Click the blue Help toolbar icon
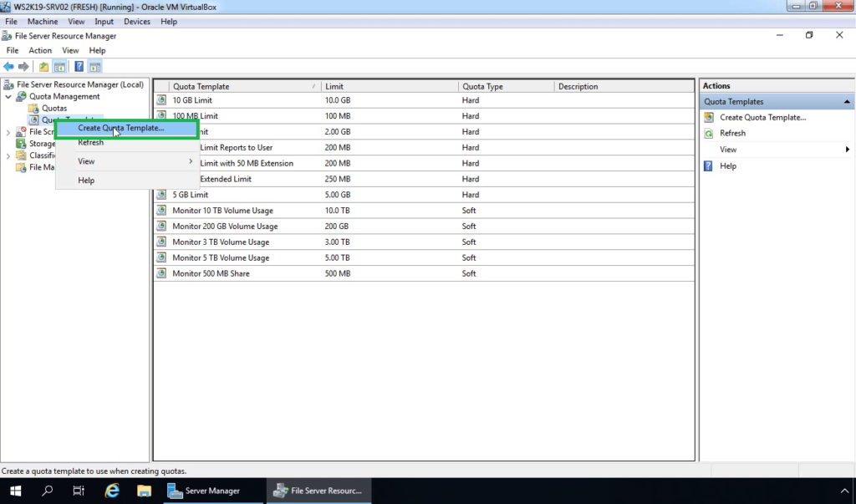This screenshot has width=856, height=504. click(79, 67)
